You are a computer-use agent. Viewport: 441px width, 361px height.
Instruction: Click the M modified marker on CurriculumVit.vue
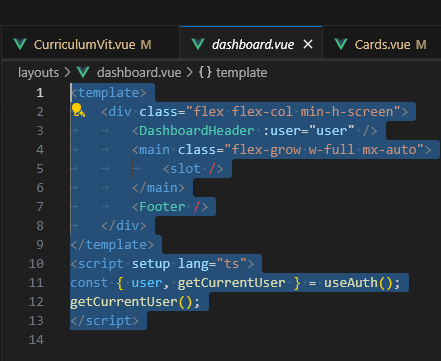coord(146,44)
